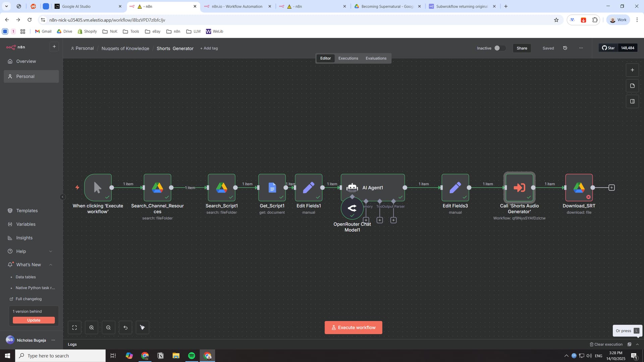The height and width of the screenshot is (362, 644).
Task: Open the Download_SRT Google Drive node
Action: coord(579,187)
